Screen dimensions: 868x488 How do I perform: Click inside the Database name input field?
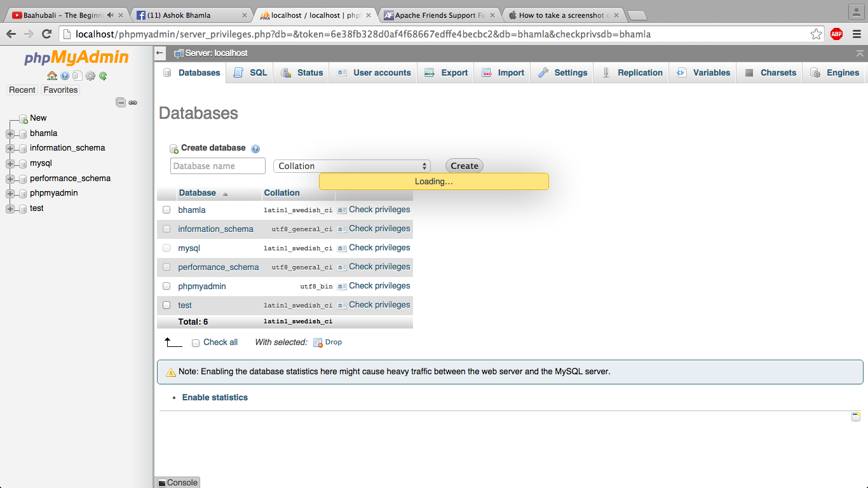pyautogui.click(x=217, y=165)
